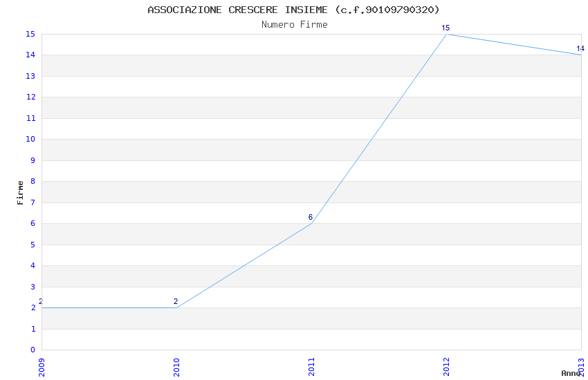Click the "Anno" x-axis label
This screenshot has width=588, height=380.
[570, 373]
